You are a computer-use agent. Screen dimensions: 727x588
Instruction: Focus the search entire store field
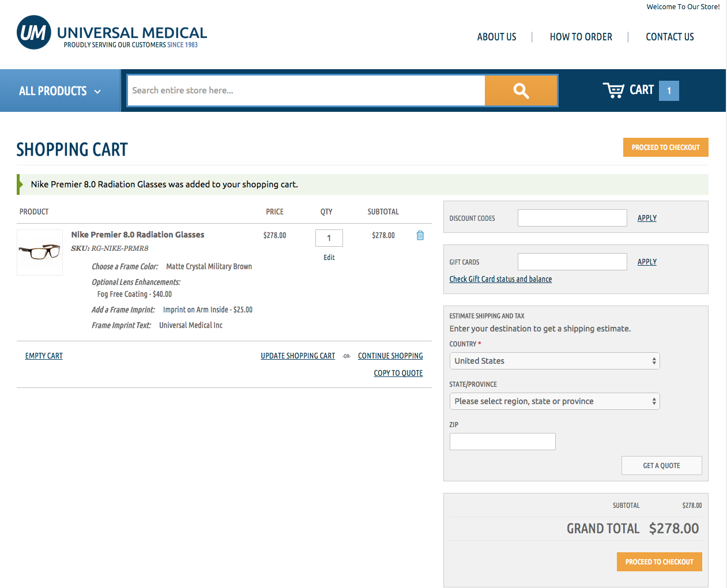(306, 91)
